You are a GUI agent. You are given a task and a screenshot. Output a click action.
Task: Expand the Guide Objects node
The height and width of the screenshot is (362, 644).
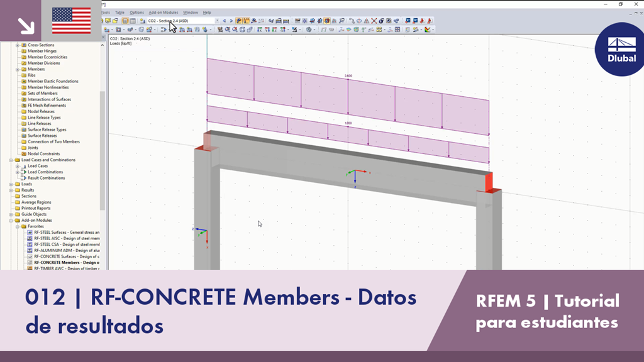point(11,214)
